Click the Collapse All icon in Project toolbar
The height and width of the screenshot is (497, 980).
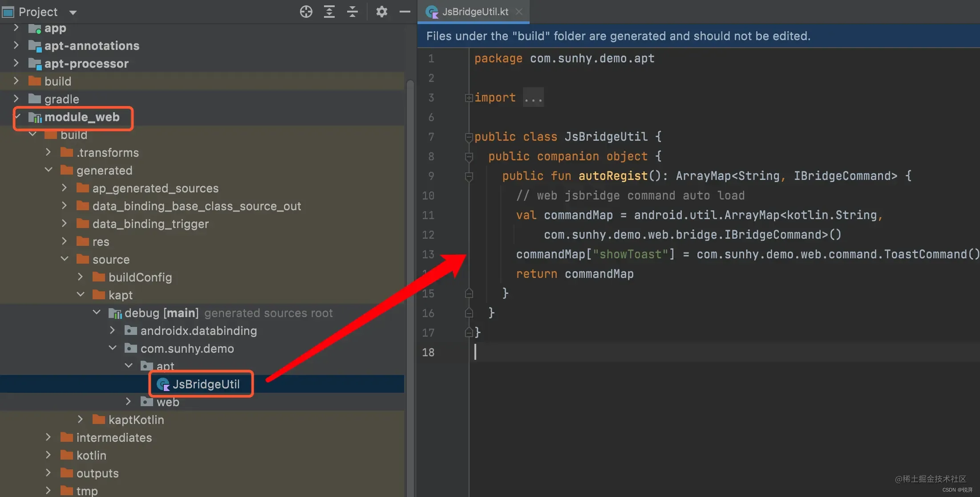click(x=352, y=12)
